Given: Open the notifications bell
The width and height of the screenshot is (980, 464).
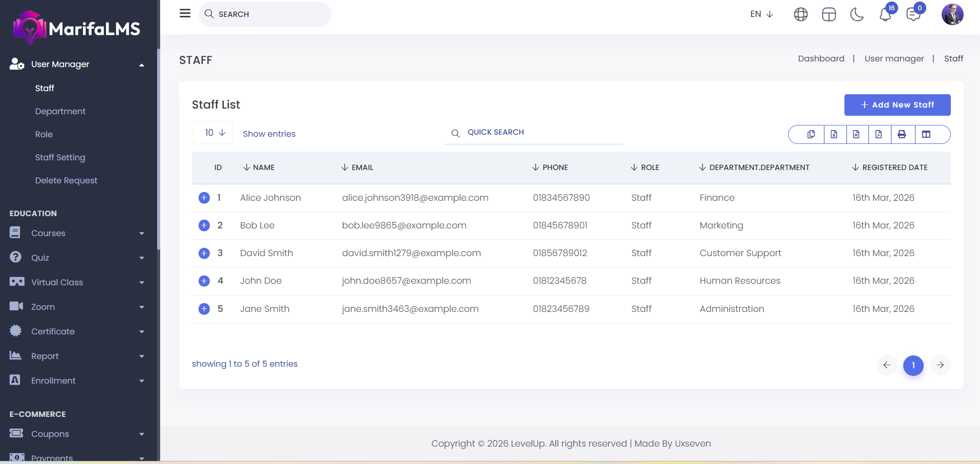Looking at the screenshot, I should tap(885, 14).
